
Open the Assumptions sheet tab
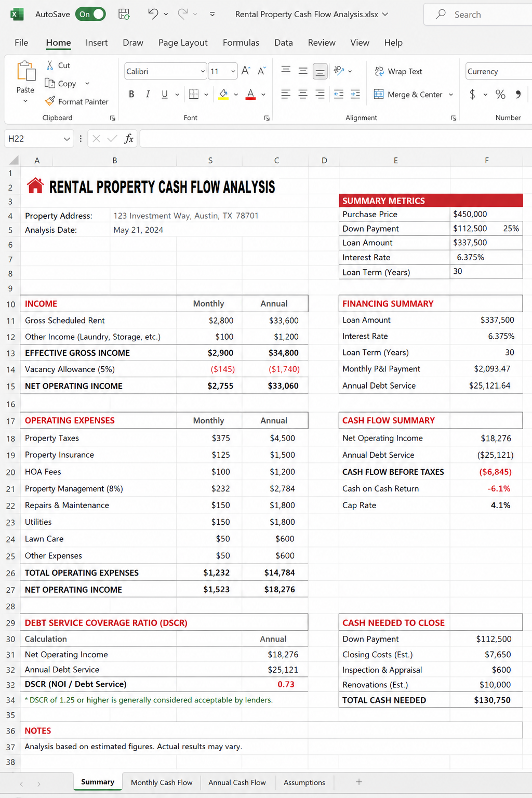coord(304,782)
